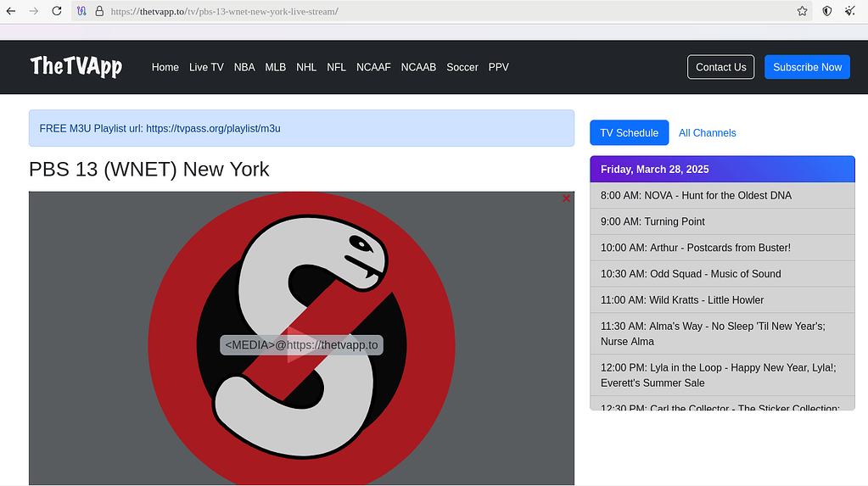This screenshot has width=868, height=486.
Task: Open the PPV navigation link
Action: [499, 67]
